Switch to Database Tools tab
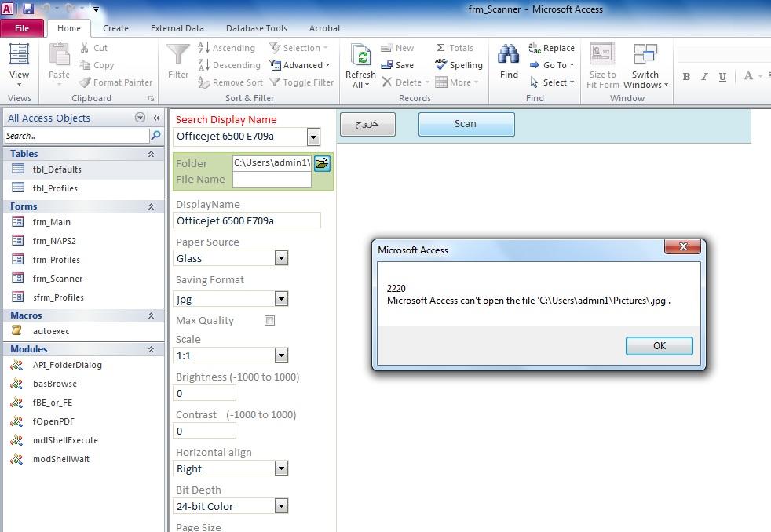 point(256,28)
